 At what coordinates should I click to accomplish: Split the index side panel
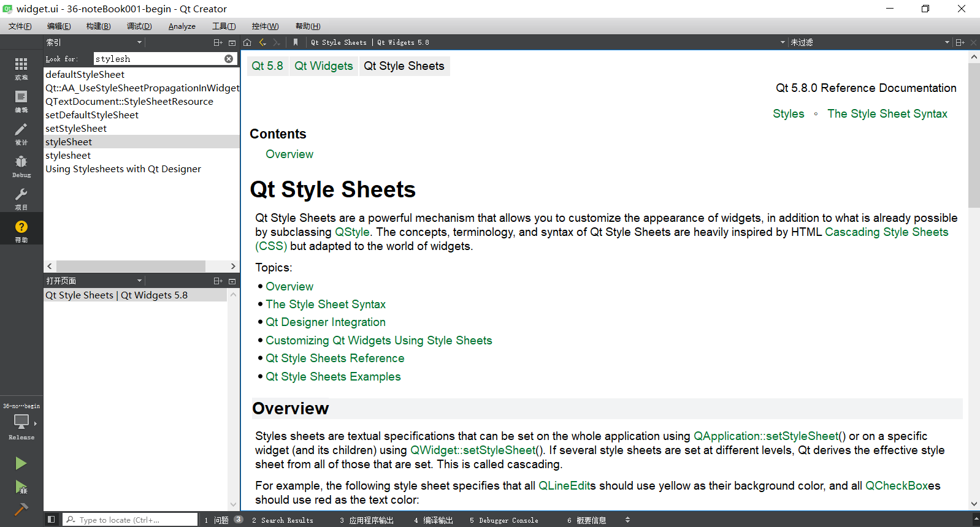[218, 42]
